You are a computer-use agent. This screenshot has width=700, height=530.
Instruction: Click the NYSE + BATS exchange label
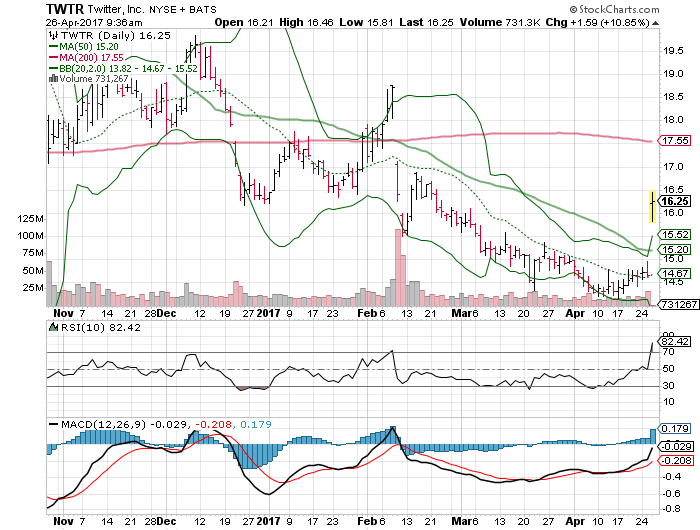183,9
